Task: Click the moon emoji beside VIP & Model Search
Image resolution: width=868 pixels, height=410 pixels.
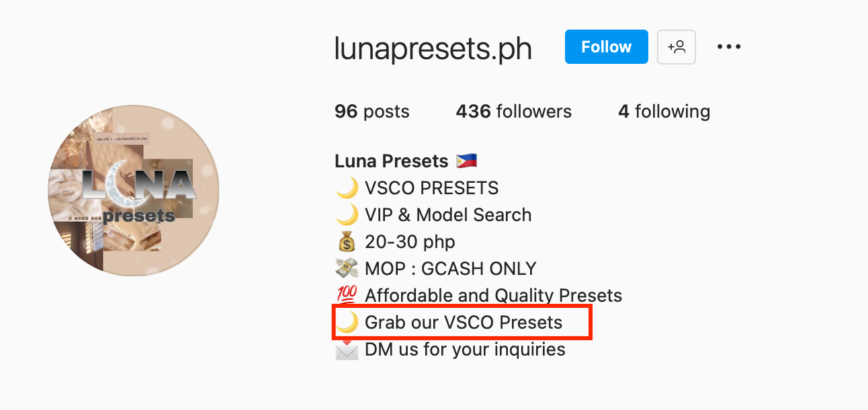Action: 347,215
